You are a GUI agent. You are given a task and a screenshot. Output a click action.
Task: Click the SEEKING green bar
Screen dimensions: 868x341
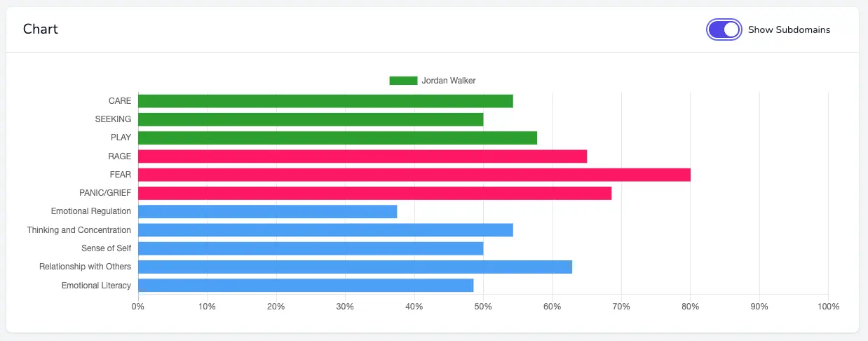tap(311, 119)
